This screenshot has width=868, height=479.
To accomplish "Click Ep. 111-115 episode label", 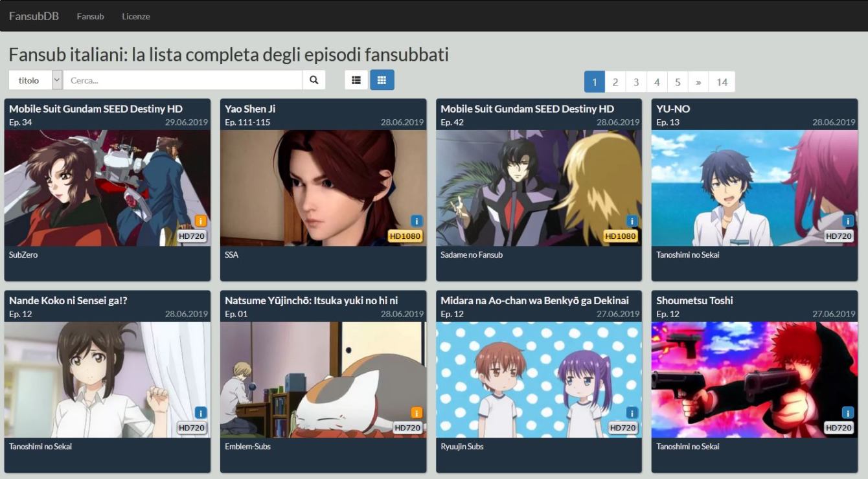I will coord(247,122).
